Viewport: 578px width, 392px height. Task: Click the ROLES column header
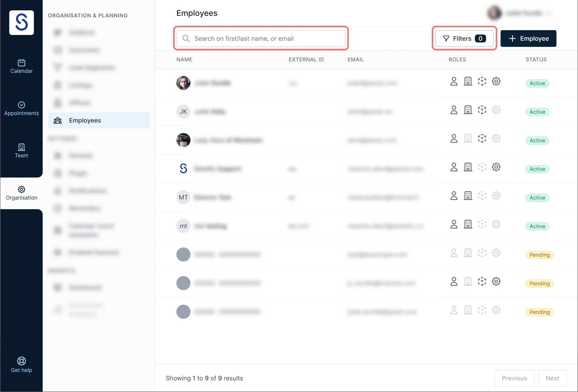[457, 60]
